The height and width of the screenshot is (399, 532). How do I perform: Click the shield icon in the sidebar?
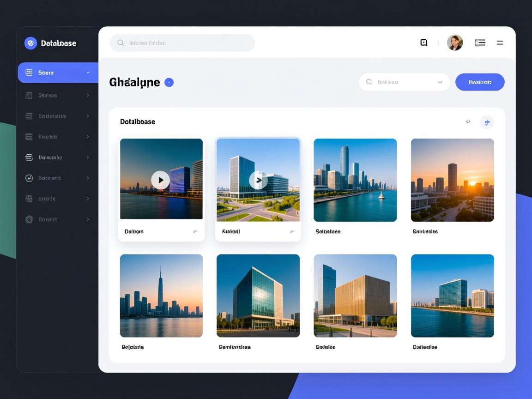(29, 219)
